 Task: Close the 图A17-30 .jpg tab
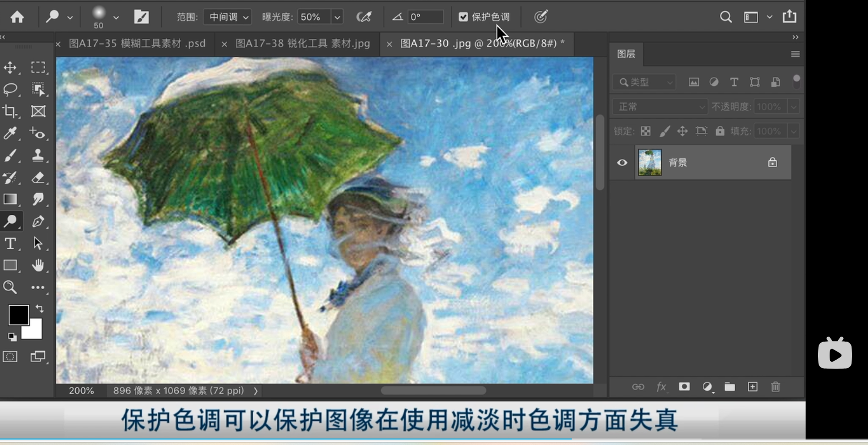coord(389,44)
